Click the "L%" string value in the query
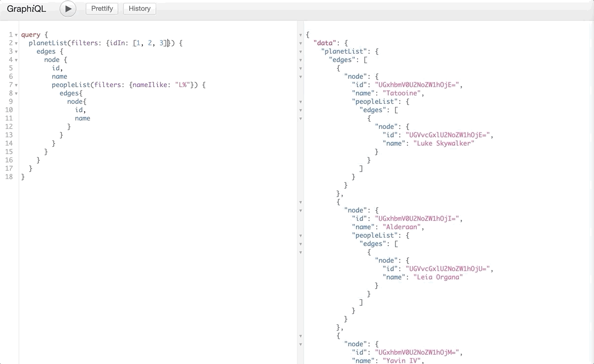This screenshot has height=364, width=594. (x=183, y=85)
